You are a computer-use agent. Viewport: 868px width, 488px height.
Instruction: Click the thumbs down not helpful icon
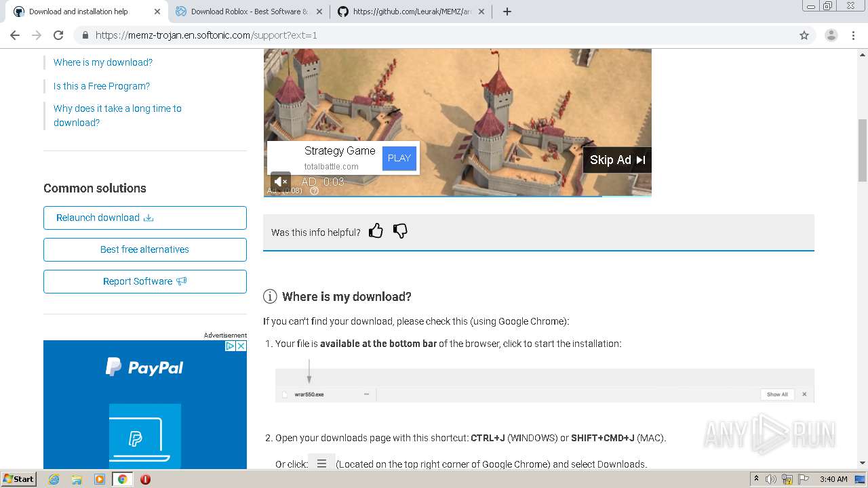[x=400, y=231]
